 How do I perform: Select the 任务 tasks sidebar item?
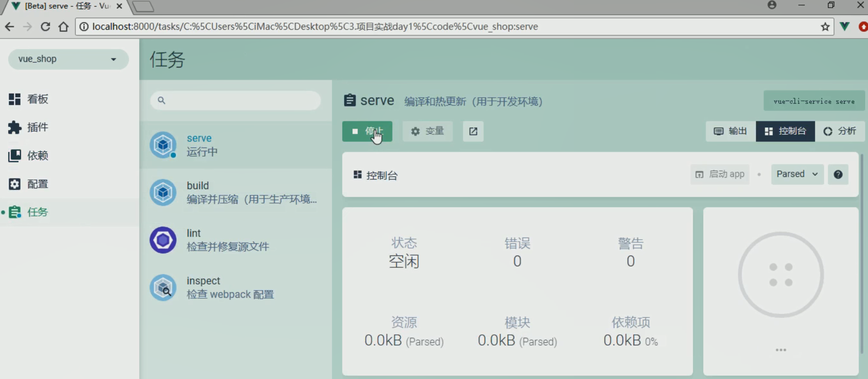pyautogui.click(x=69, y=212)
